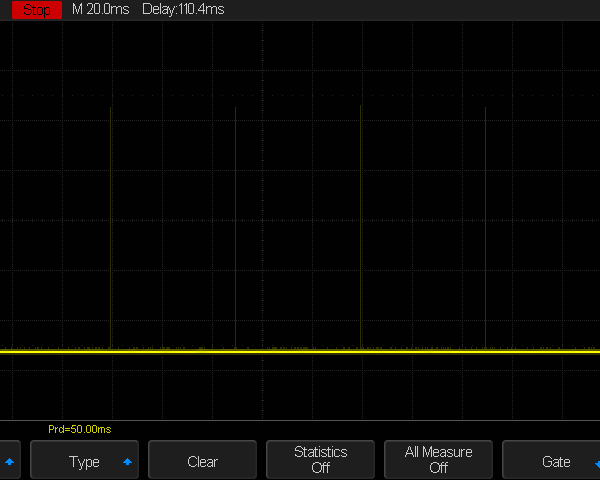Viewport: 600px width, 480px height.
Task: Click the blue arrow on the Type softkey
Action: [x=127, y=462]
